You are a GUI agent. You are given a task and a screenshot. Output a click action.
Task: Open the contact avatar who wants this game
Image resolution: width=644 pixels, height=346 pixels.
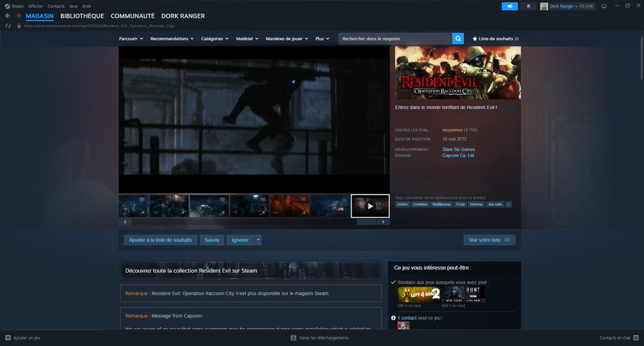click(x=403, y=325)
